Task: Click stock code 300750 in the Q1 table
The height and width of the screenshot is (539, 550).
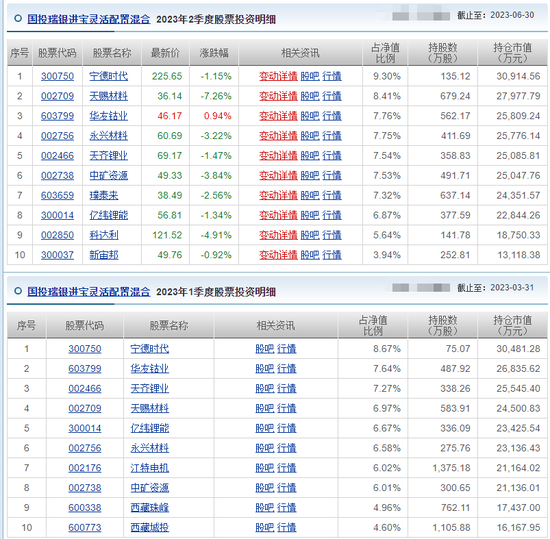Action: click(85, 349)
